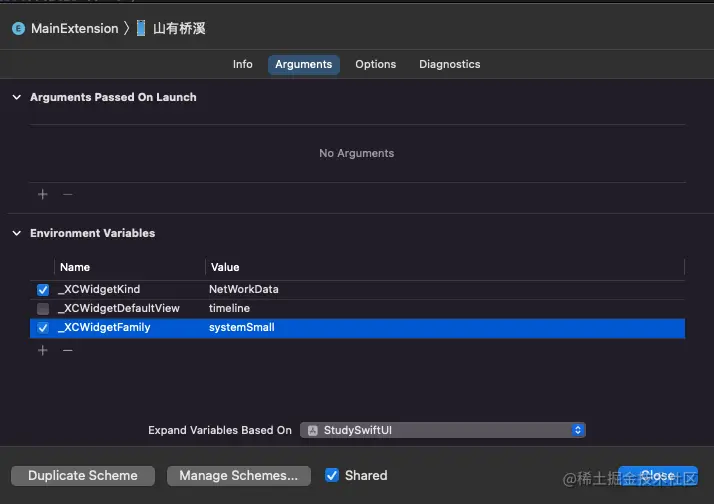The width and height of the screenshot is (714, 504).
Task: Switch to the Info tab
Action: 243,64
